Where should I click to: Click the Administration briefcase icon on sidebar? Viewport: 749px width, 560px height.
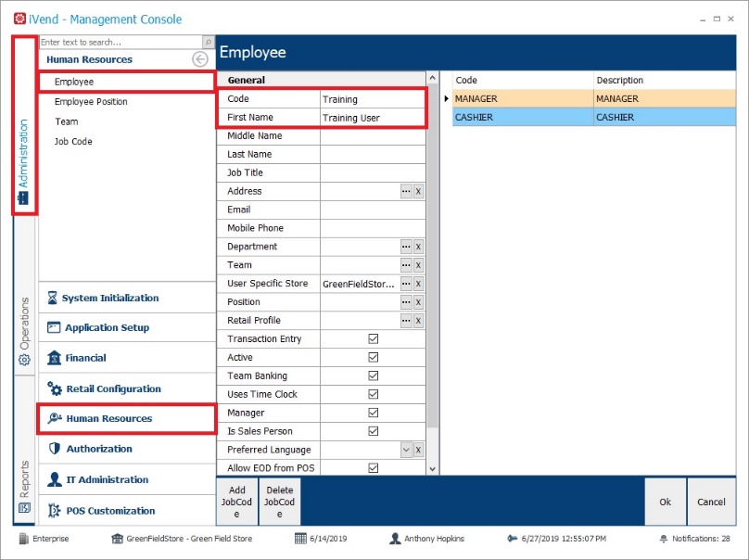[x=23, y=197]
